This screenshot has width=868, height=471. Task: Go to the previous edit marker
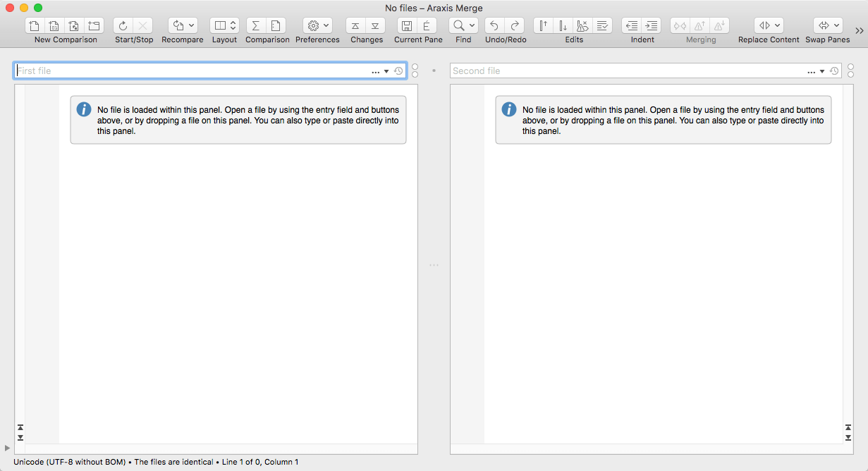pos(544,25)
